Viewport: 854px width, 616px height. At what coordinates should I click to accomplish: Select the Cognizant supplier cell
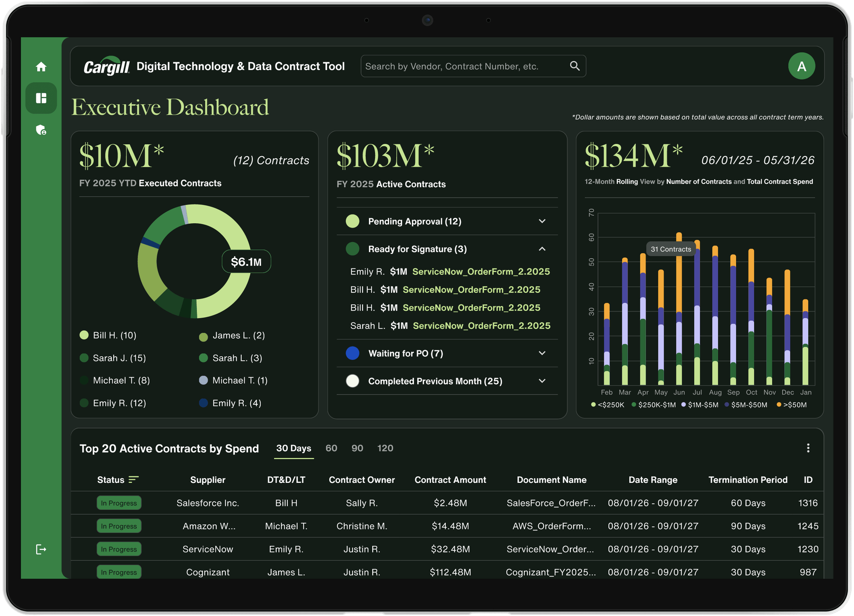click(x=208, y=572)
